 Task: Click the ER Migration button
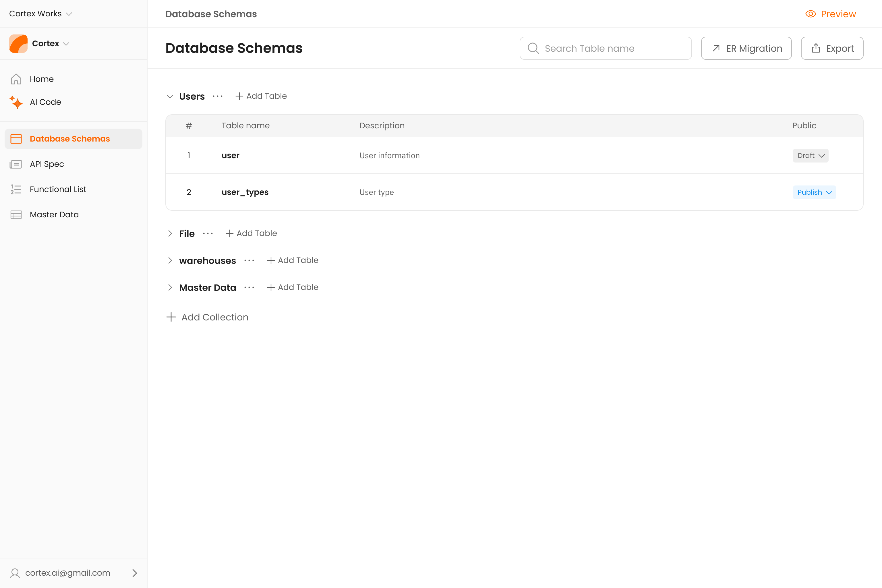[746, 48]
